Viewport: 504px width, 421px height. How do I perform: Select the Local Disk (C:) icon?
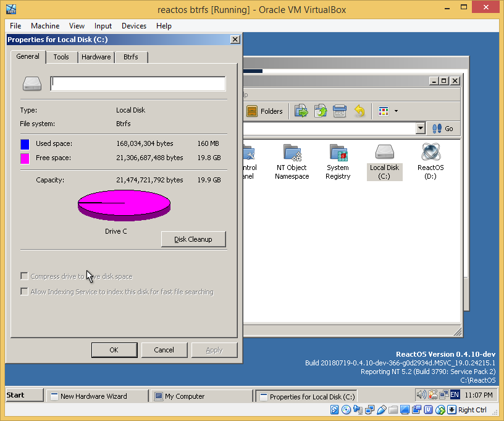tap(384, 153)
